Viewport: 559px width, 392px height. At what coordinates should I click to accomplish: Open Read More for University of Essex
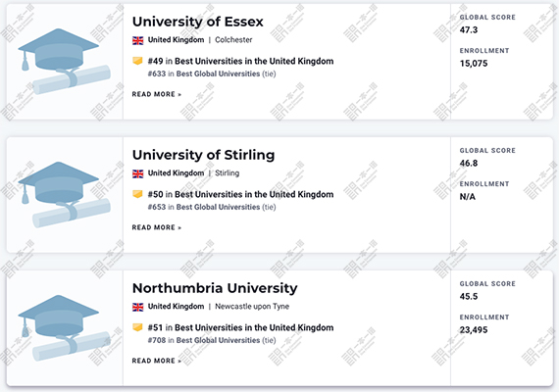[x=157, y=94]
